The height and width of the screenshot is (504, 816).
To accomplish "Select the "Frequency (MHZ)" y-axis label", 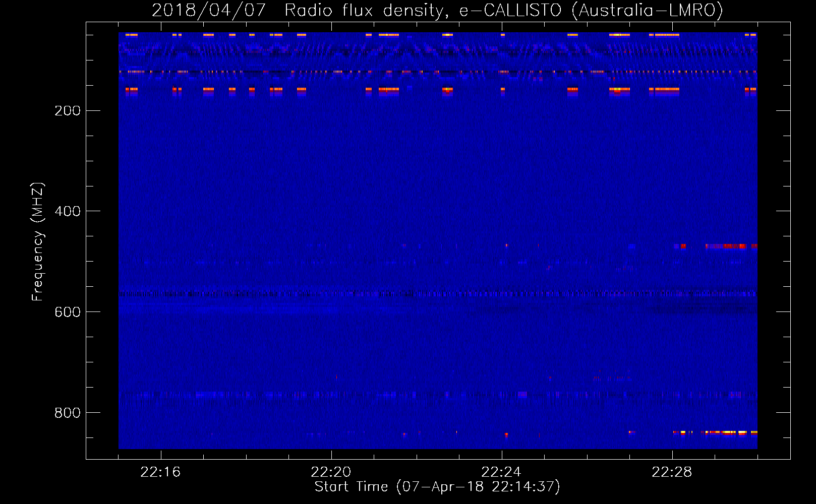I will click(x=38, y=242).
